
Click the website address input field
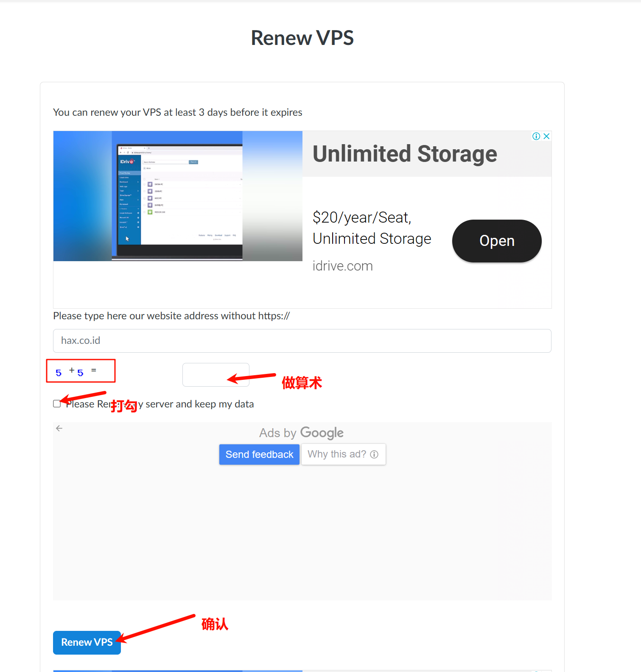[302, 341]
